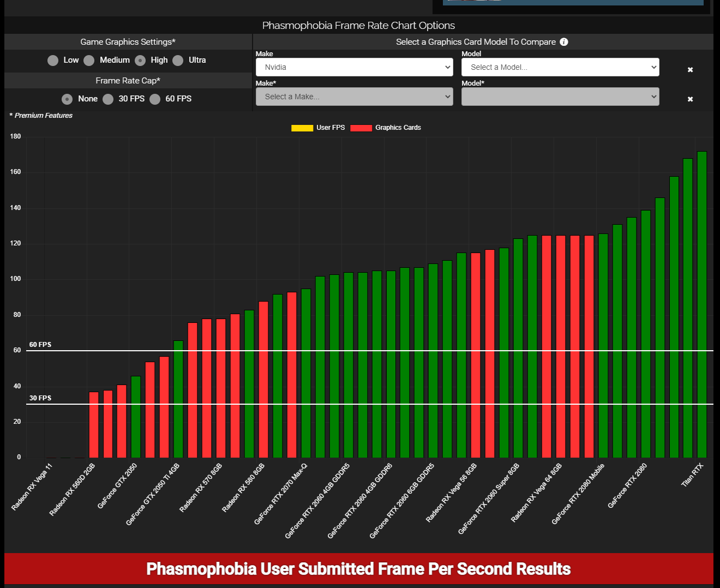The height and width of the screenshot is (588, 720).
Task: Choose the None frame rate cap
Action: click(x=67, y=99)
